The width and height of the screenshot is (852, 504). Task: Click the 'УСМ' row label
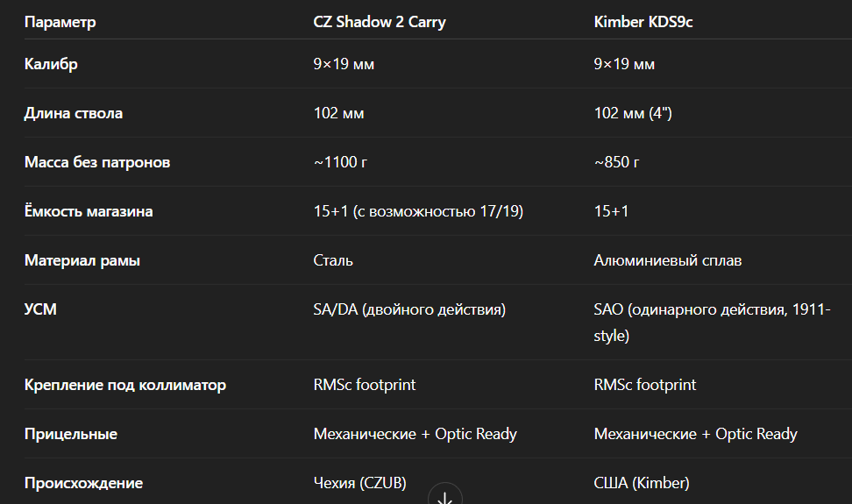40,309
